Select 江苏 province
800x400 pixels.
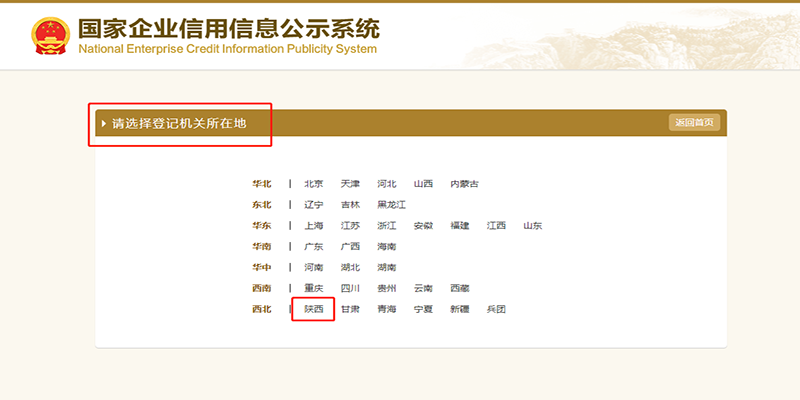point(350,226)
